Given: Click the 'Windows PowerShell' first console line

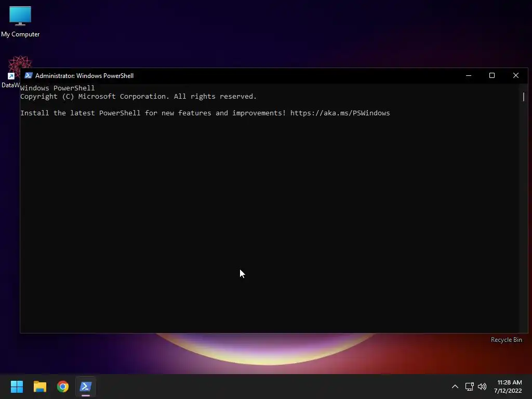Looking at the screenshot, I should tap(57, 88).
